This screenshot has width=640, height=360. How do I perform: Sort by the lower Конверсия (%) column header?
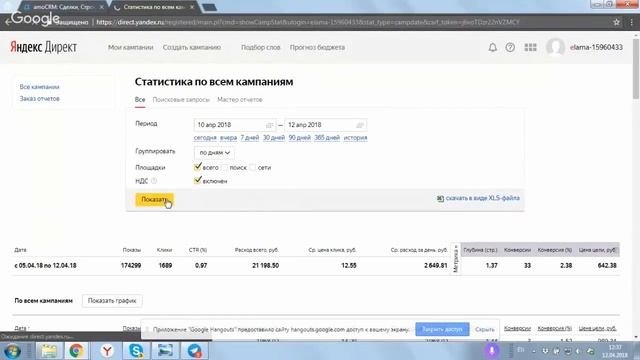pyautogui.click(x=554, y=328)
